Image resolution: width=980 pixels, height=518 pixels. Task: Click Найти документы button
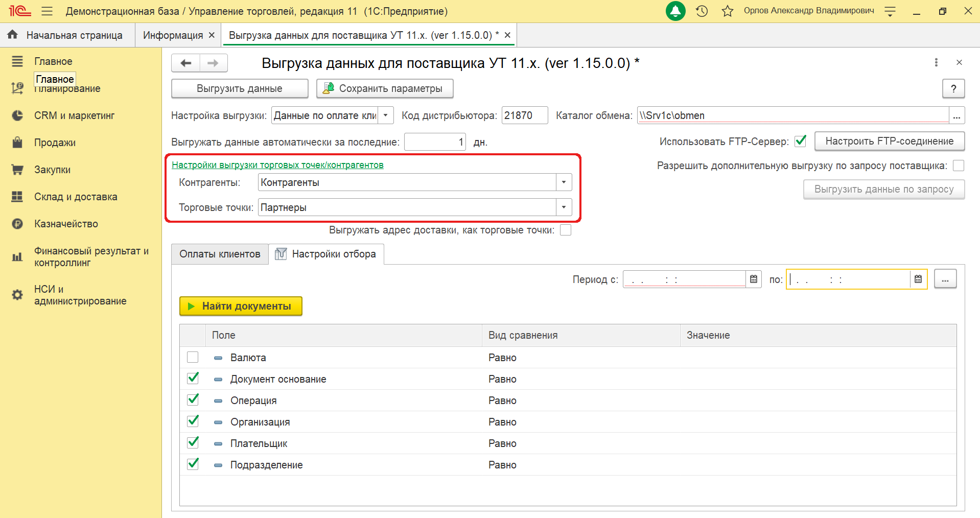click(x=241, y=306)
